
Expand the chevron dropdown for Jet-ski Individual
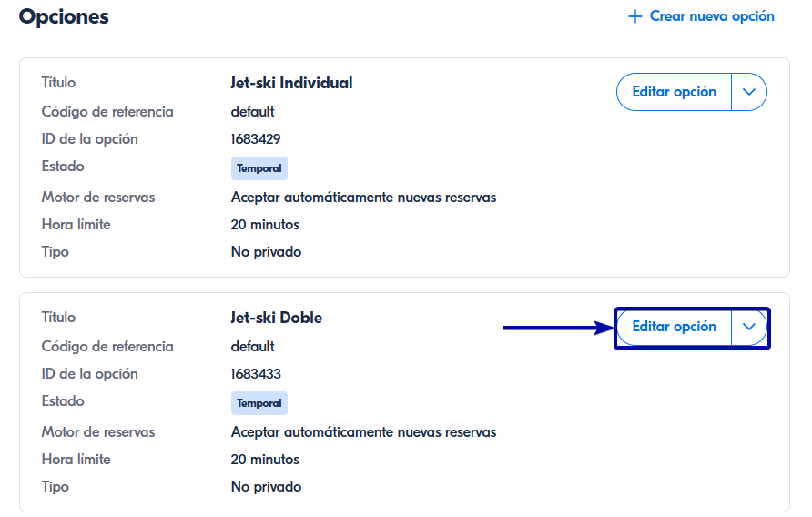tap(749, 92)
